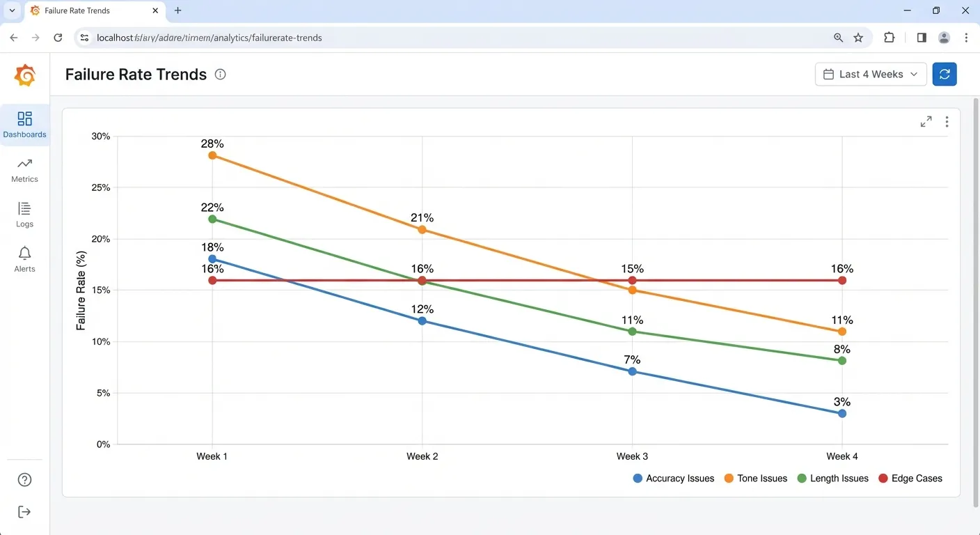View Alerts via the bell icon
980x535 pixels.
tap(24, 258)
